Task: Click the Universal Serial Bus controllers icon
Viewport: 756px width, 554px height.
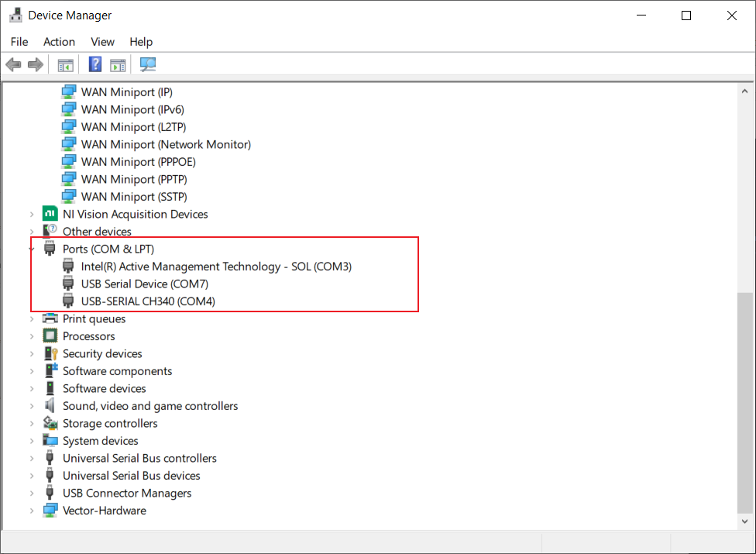Action: [49, 458]
